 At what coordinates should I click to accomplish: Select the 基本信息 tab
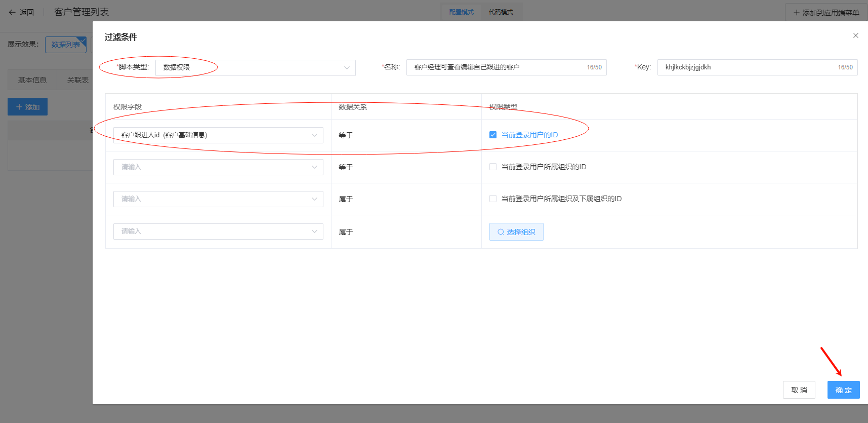click(x=32, y=80)
